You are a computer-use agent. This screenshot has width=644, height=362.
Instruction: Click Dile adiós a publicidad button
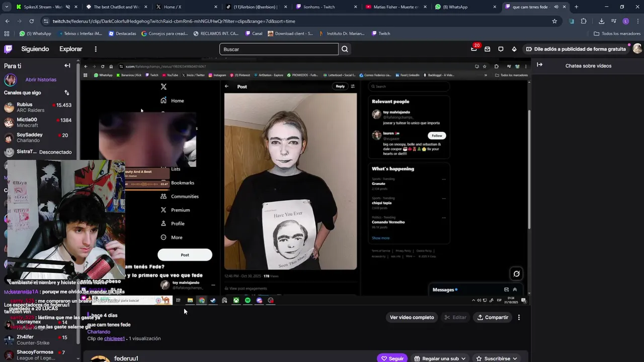pos(576,49)
